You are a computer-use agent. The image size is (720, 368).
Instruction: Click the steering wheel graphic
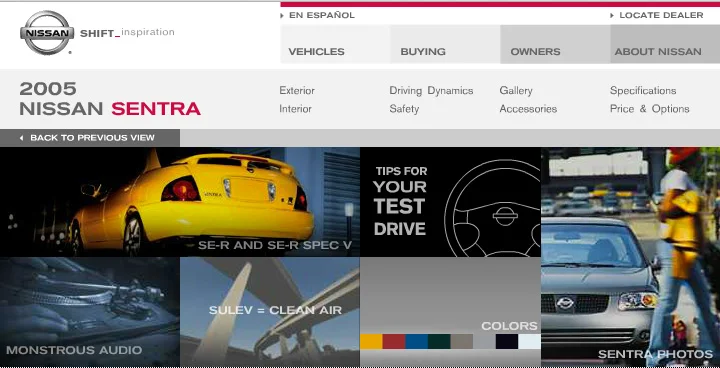493,208
